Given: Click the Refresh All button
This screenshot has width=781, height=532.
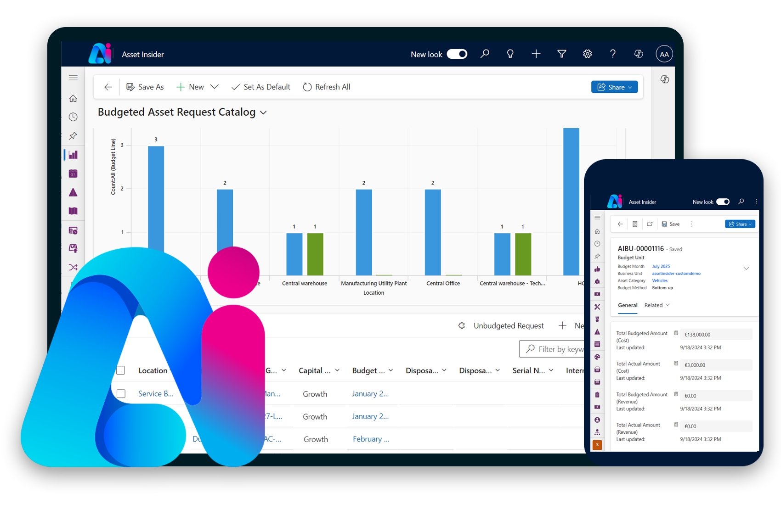Looking at the screenshot, I should point(327,87).
